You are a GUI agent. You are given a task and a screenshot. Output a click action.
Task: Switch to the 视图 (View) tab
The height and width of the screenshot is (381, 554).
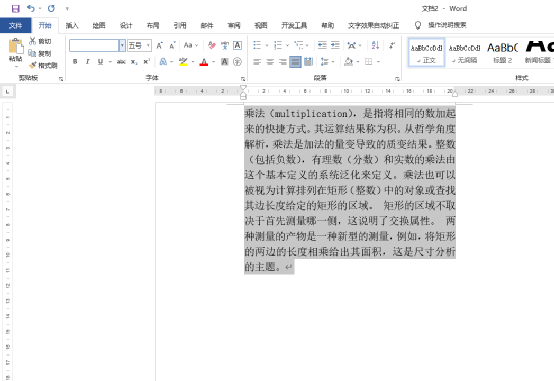coord(261,25)
